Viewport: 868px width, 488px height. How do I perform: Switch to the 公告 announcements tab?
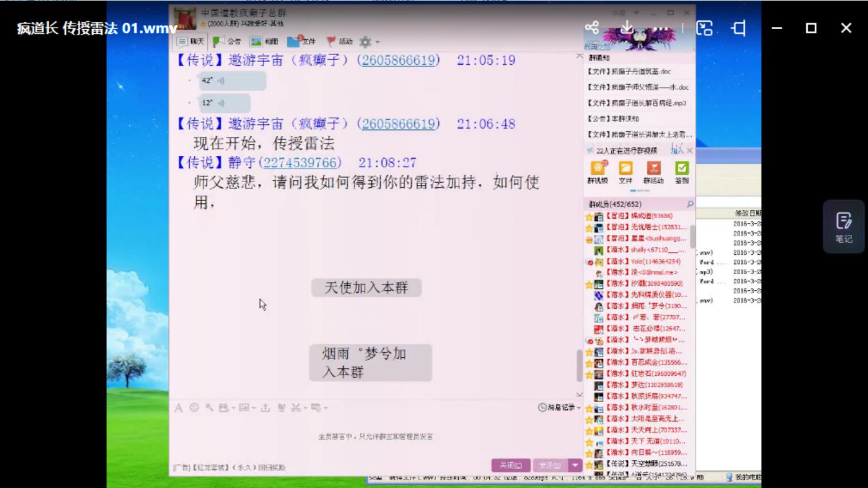(x=227, y=41)
